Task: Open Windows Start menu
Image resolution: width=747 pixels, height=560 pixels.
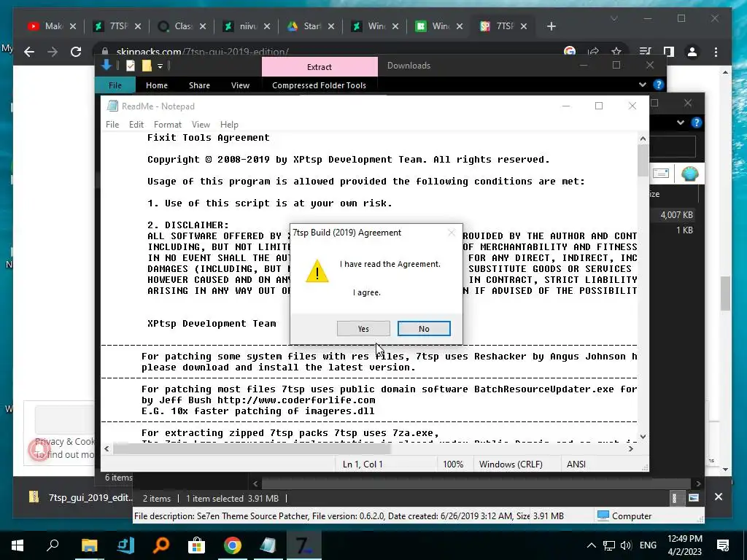Action: tap(18, 545)
